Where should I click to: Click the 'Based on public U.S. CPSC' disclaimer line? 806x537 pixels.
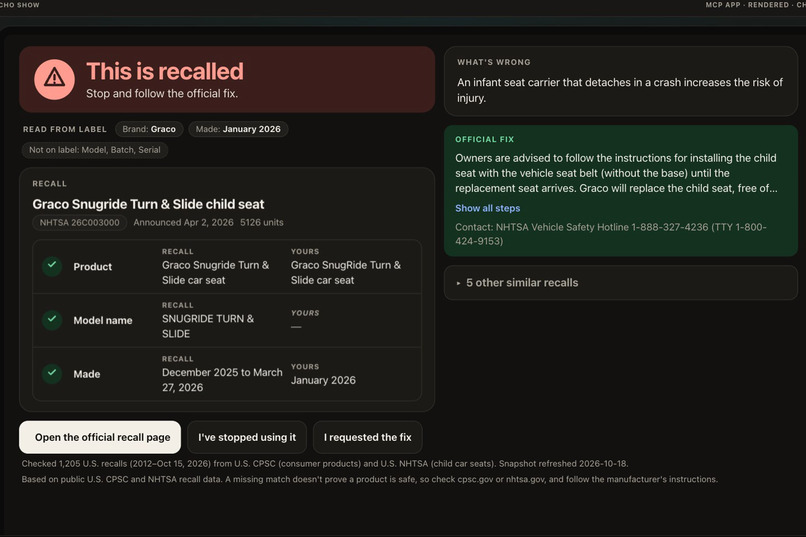pyautogui.click(x=370, y=479)
